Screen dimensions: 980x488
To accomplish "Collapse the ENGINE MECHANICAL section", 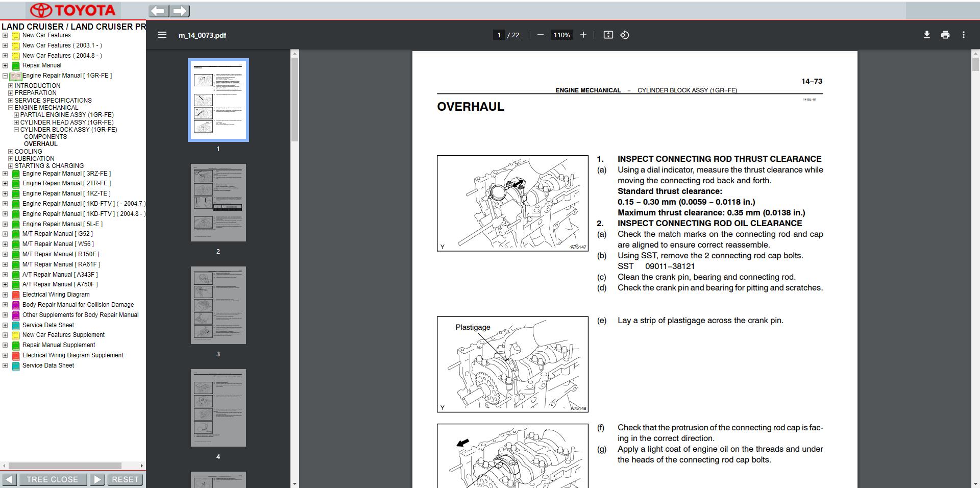I will point(11,108).
